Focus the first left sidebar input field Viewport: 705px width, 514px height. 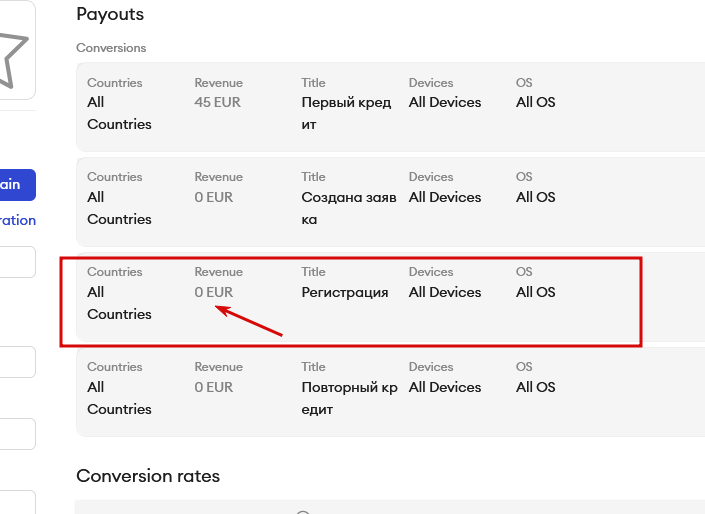[17, 262]
